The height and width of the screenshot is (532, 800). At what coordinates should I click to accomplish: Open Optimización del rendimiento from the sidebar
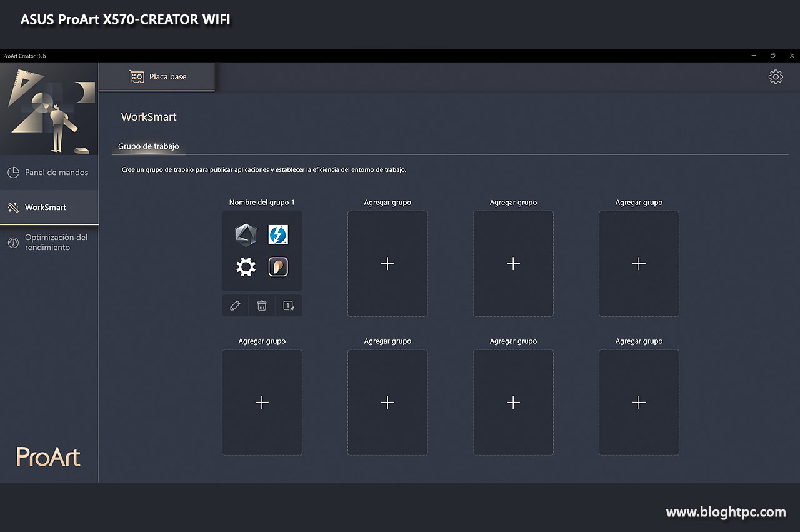(x=12, y=242)
